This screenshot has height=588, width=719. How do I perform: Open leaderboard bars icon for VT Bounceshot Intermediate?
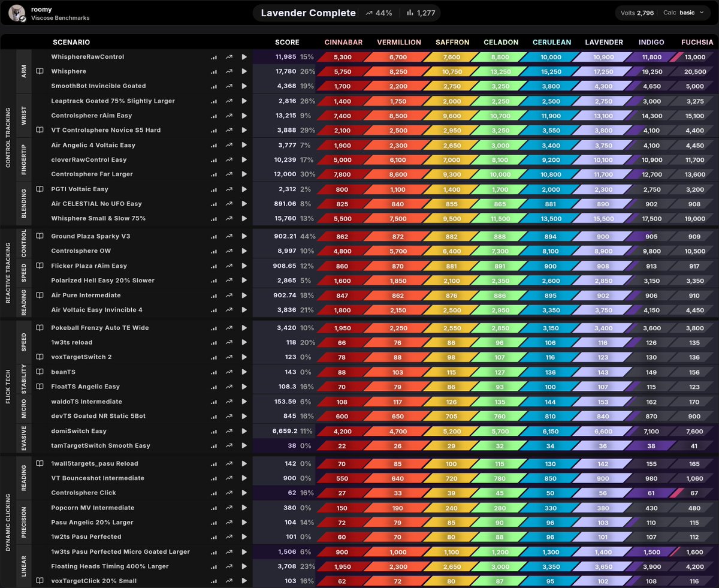point(214,478)
